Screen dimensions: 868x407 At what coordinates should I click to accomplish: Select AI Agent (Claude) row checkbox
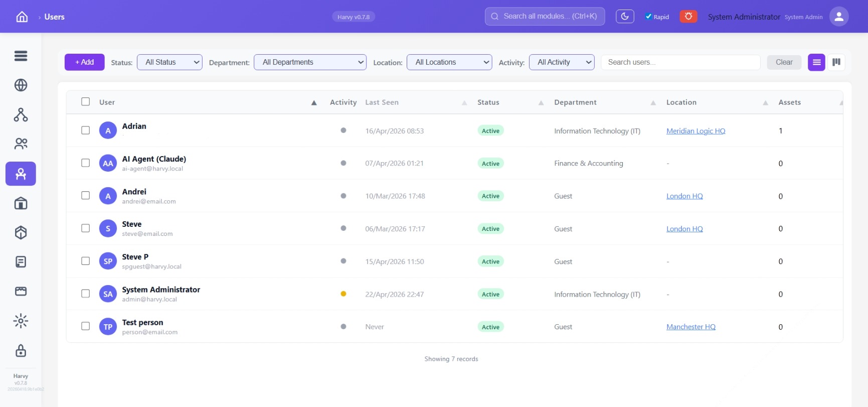[x=86, y=163]
